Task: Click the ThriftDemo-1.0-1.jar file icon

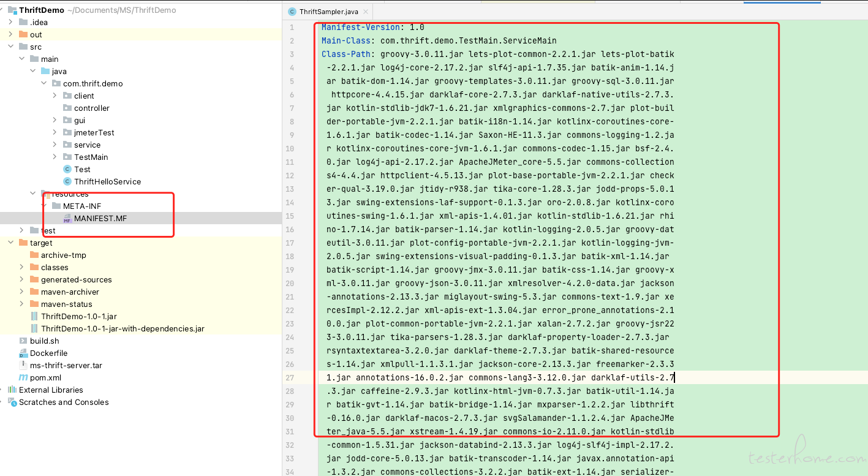Action: pyautogui.click(x=34, y=316)
